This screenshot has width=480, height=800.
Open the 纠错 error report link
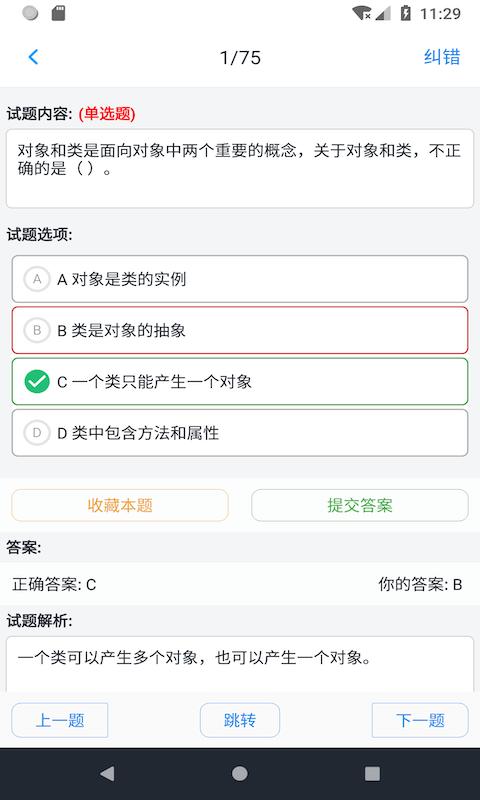[442, 57]
